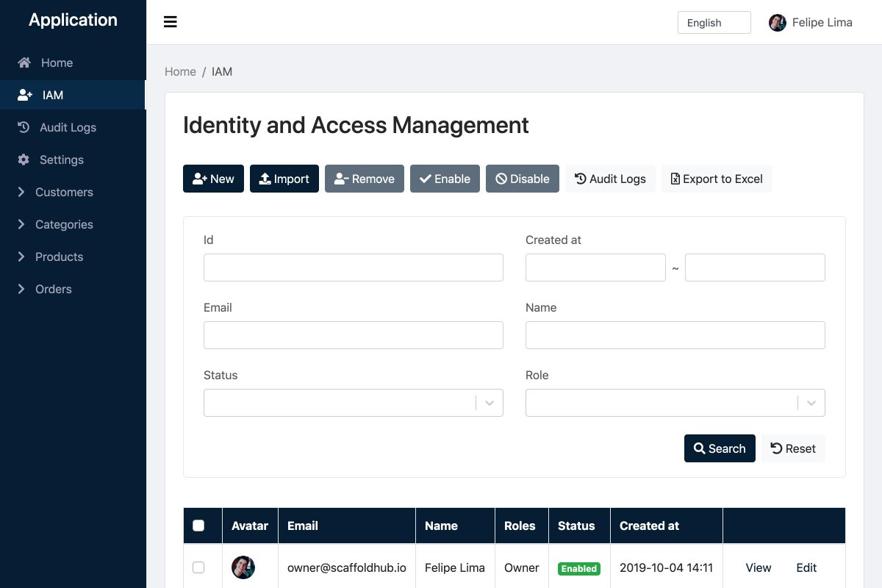Open Audit Logs via the history icon
The image size is (882, 588).
coord(24,127)
